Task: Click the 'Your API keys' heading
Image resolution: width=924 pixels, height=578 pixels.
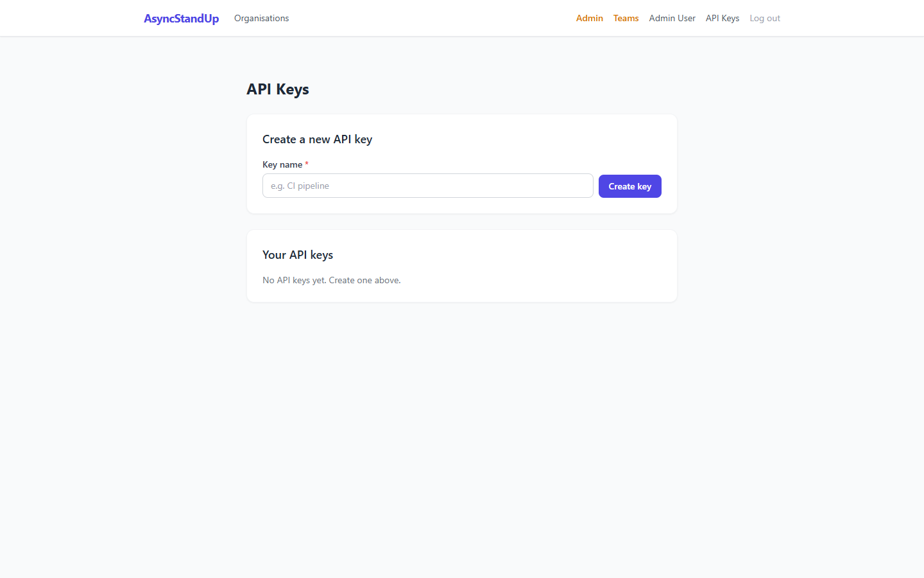Action: click(x=298, y=255)
